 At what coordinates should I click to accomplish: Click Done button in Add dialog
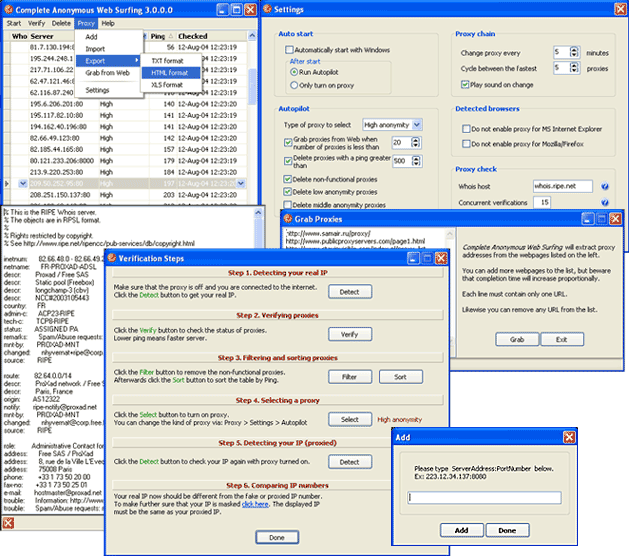click(507, 530)
